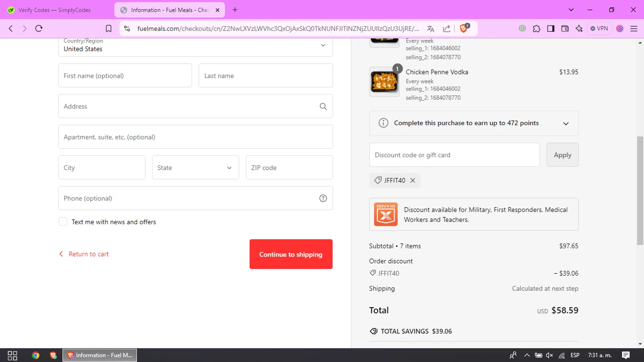This screenshot has height=362, width=644.
Task: Click Continue to shipping button
Action: [291, 254]
